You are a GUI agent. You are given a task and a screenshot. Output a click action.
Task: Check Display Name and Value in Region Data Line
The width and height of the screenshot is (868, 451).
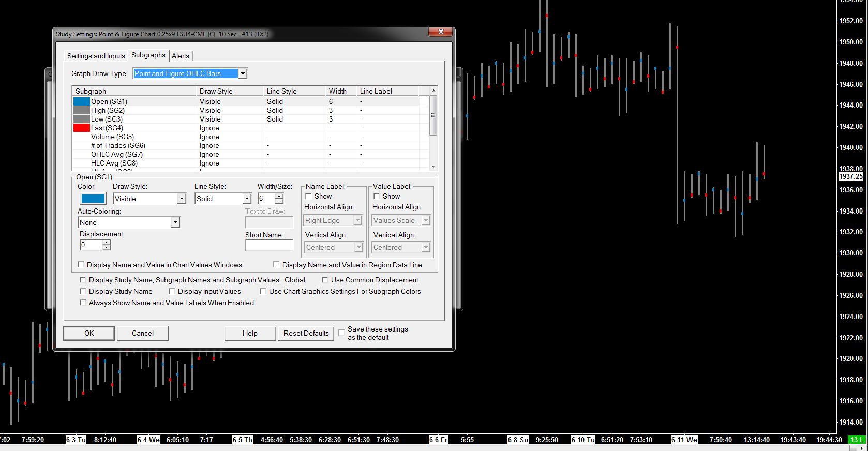(x=276, y=264)
